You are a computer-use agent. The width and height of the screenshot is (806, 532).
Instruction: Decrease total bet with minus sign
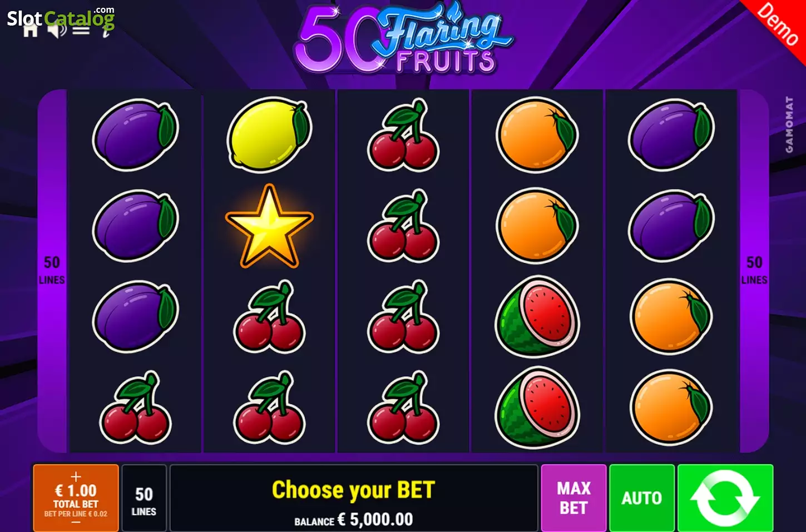click(76, 523)
